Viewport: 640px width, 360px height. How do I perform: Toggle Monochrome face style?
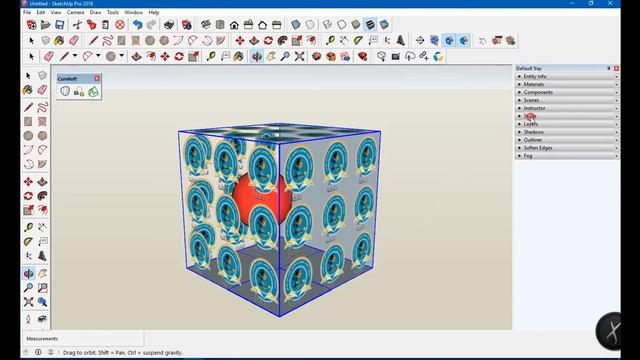[x=384, y=25]
